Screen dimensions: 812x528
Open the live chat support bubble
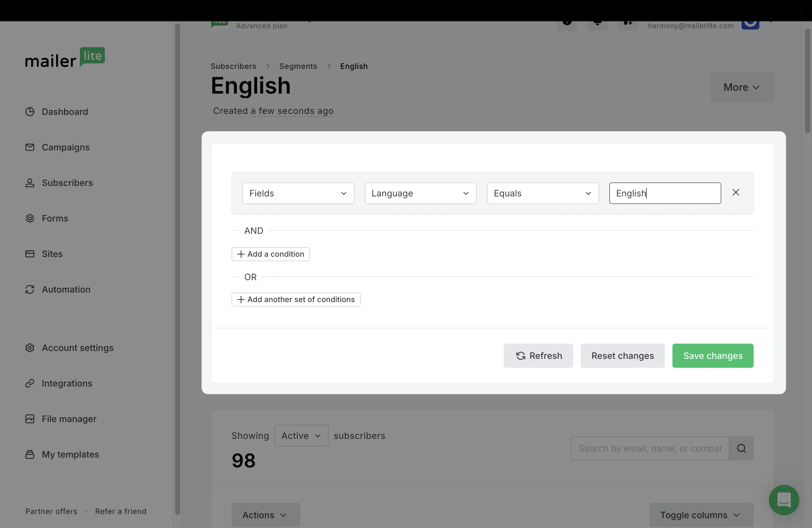coord(784,500)
